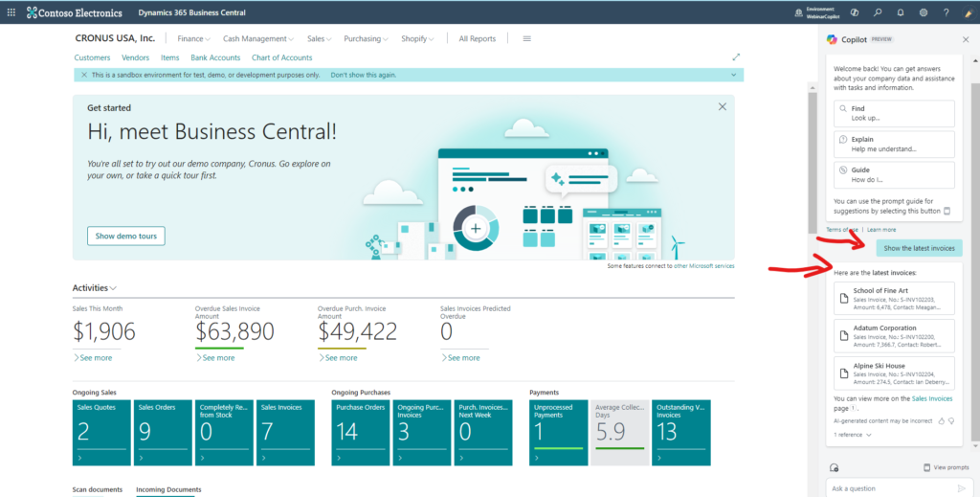Click the Learn more link in Copilot
The image size is (980, 497).
tap(881, 230)
